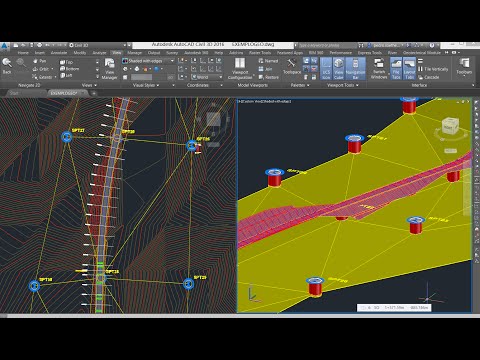Select the Orbit tool
This screenshot has width=480, height=360.
pos(41,69)
